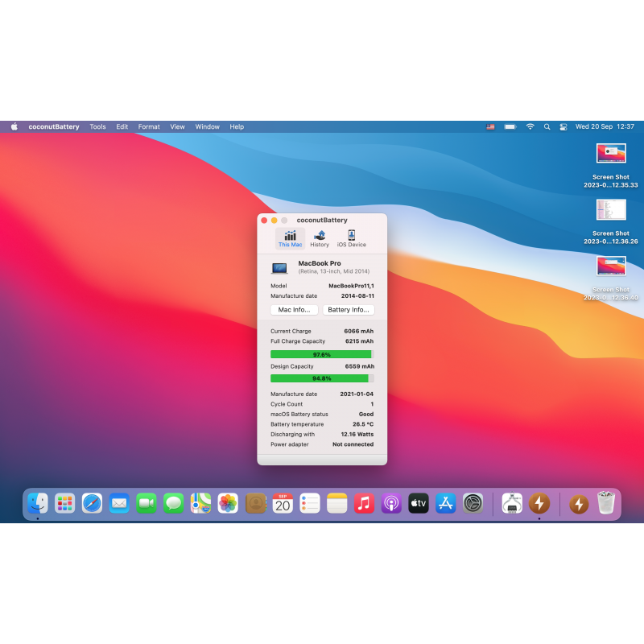Launch Safari from the Dock
The image size is (644, 644).
92,504
